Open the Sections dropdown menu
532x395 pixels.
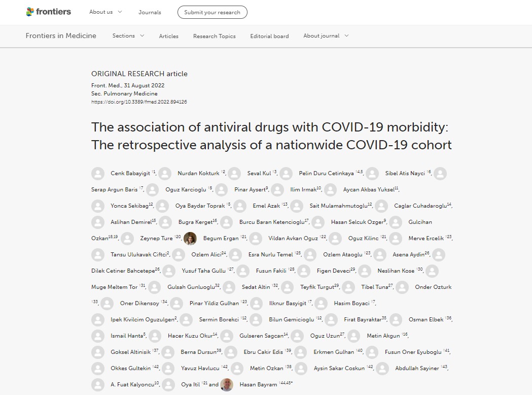[x=128, y=36]
